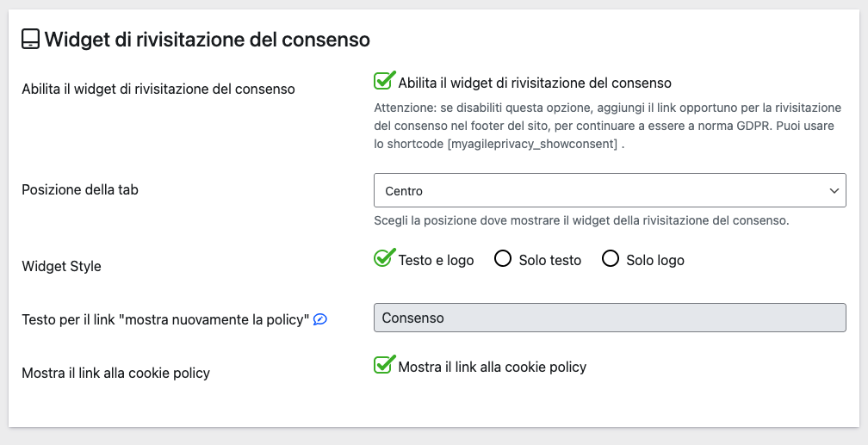The width and height of the screenshot is (868, 445).
Task: Click the "Widget di rivisitazione del consenso" heading
Action: point(207,40)
